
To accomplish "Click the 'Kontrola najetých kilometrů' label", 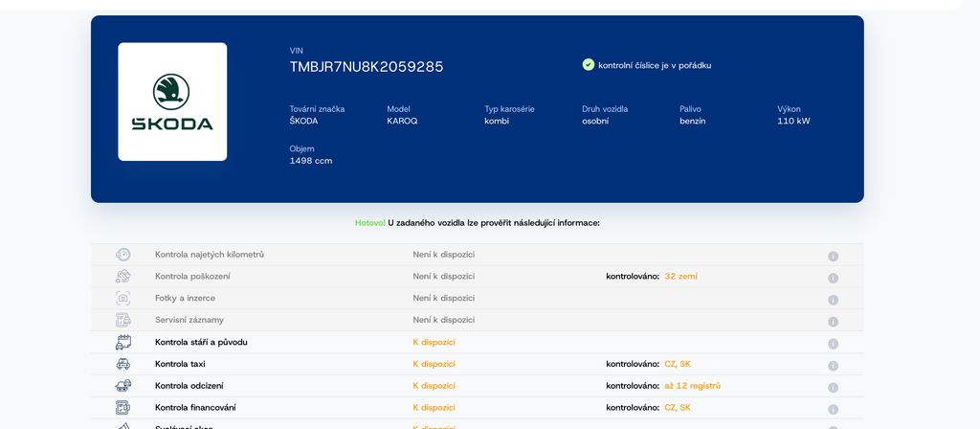I will click(210, 255).
